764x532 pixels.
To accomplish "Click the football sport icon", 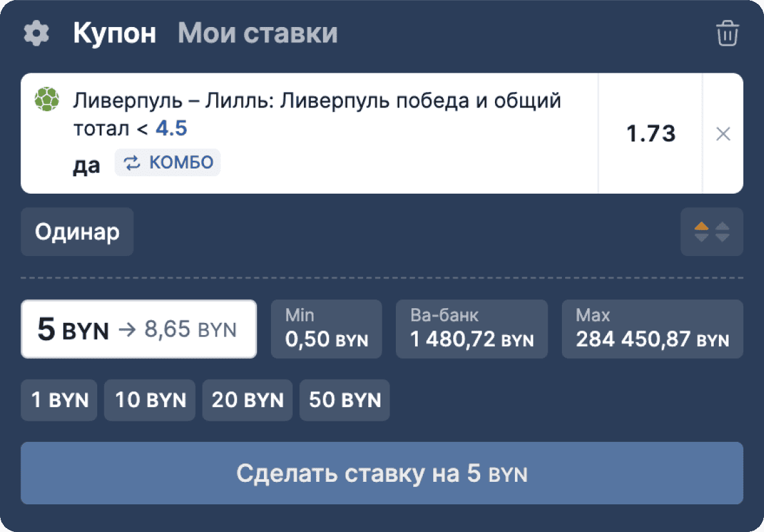I will 47,100.
